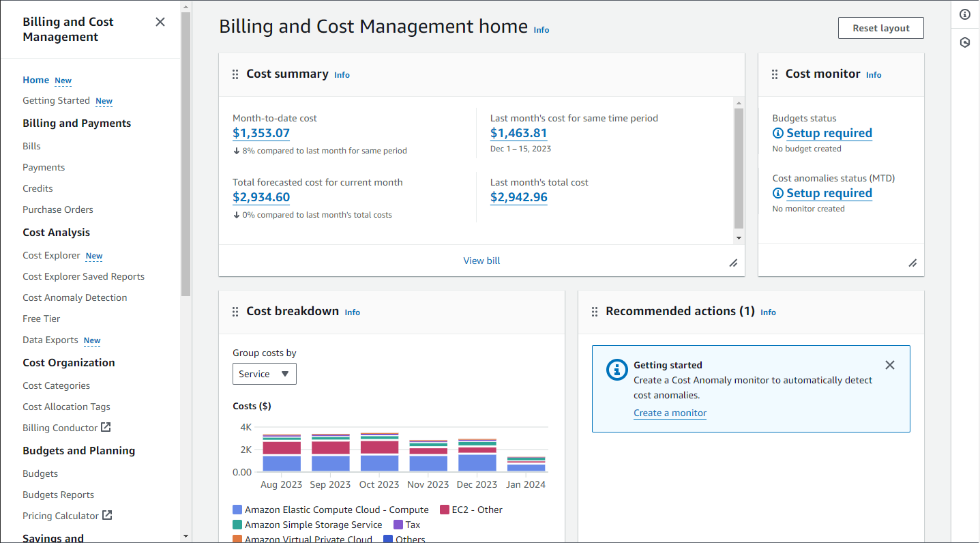
Task: Open Credits in the sidebar
Action: coord(38,188)
